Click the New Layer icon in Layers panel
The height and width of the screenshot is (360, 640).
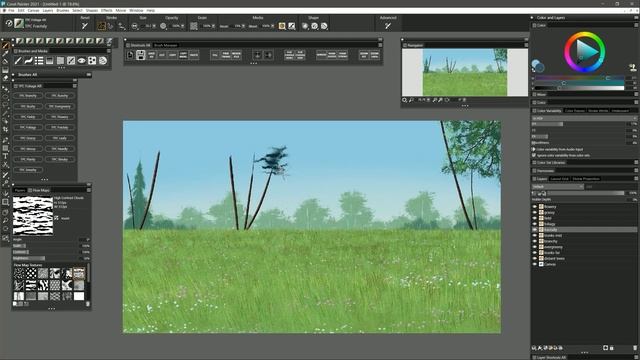pos(605,348)
